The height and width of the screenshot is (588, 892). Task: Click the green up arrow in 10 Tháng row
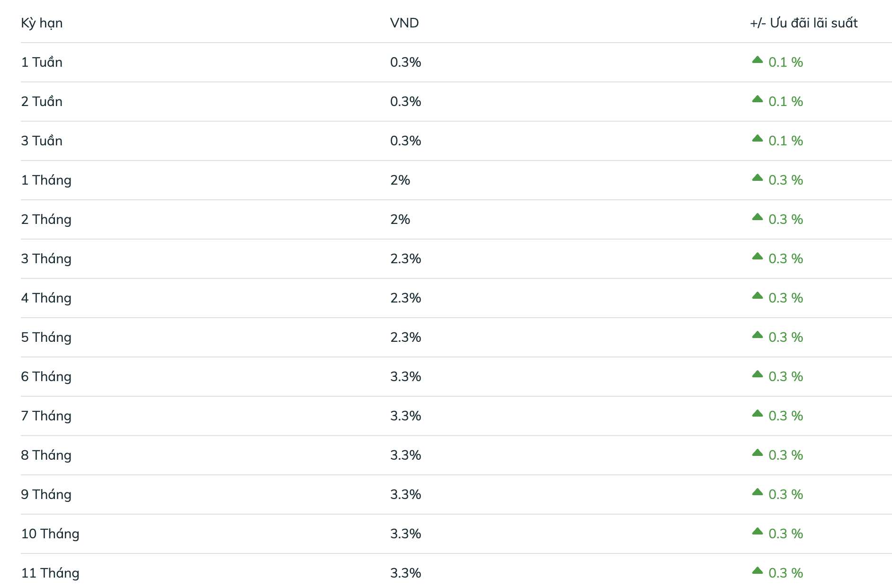click(757, 532)
